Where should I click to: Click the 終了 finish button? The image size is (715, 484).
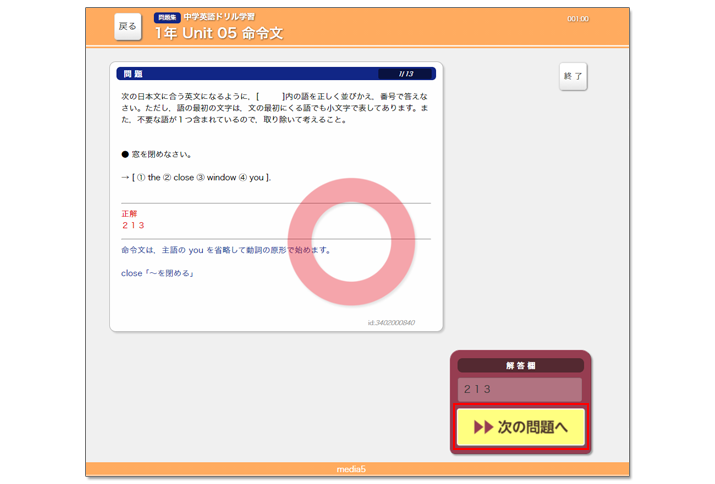coord(573,76)
